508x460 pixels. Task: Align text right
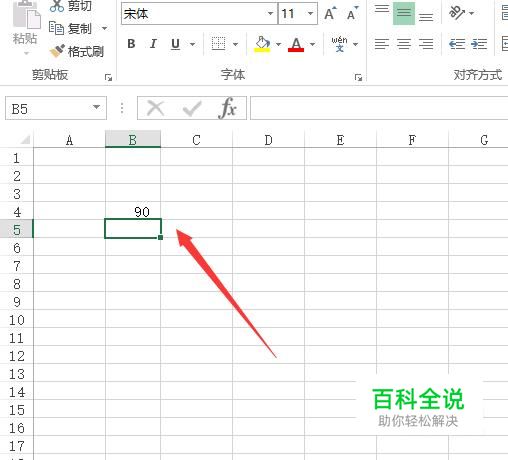(x=426, y=44)
